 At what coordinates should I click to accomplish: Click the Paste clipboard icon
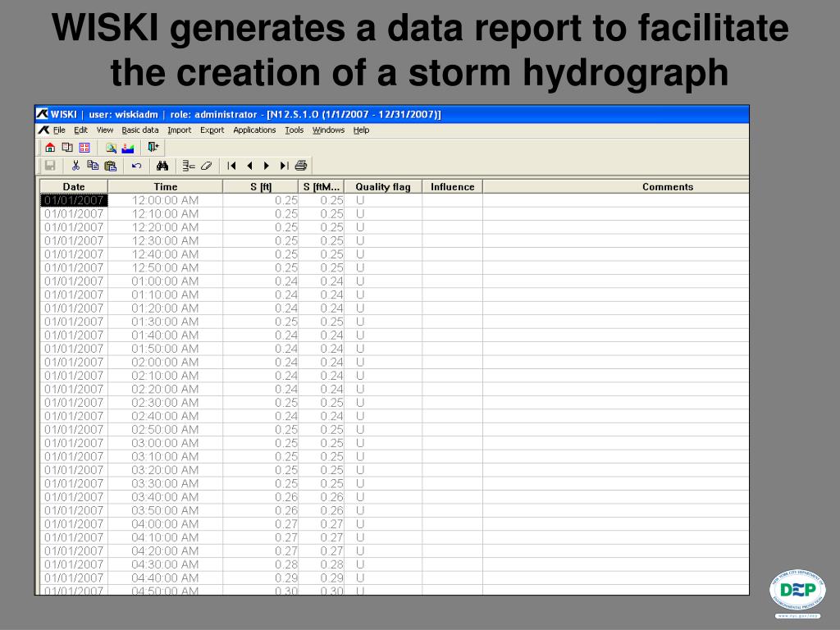point(111,166)
